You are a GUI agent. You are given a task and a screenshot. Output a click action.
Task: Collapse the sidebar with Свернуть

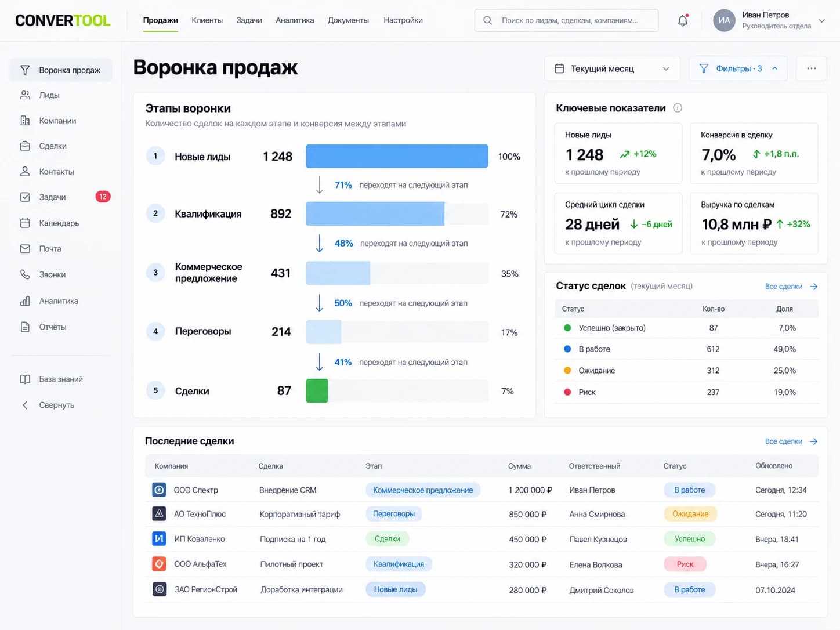tap(48, 405)
